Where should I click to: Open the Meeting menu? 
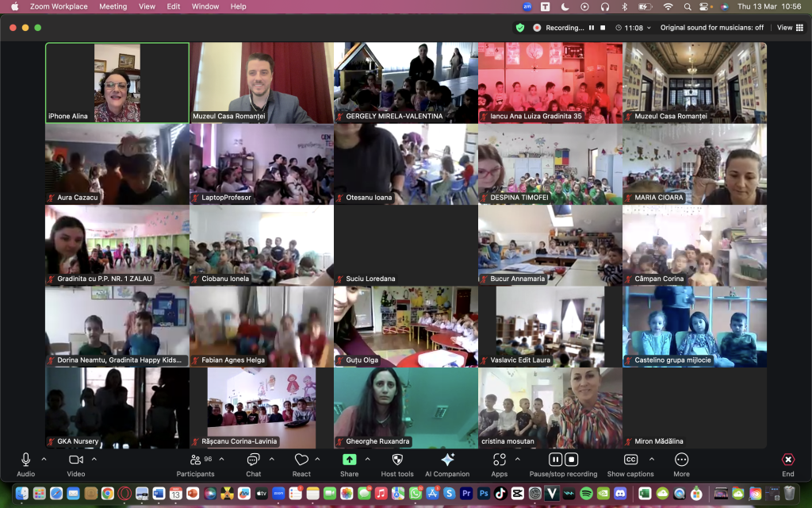pyautogui.click(x=113, y=6)
